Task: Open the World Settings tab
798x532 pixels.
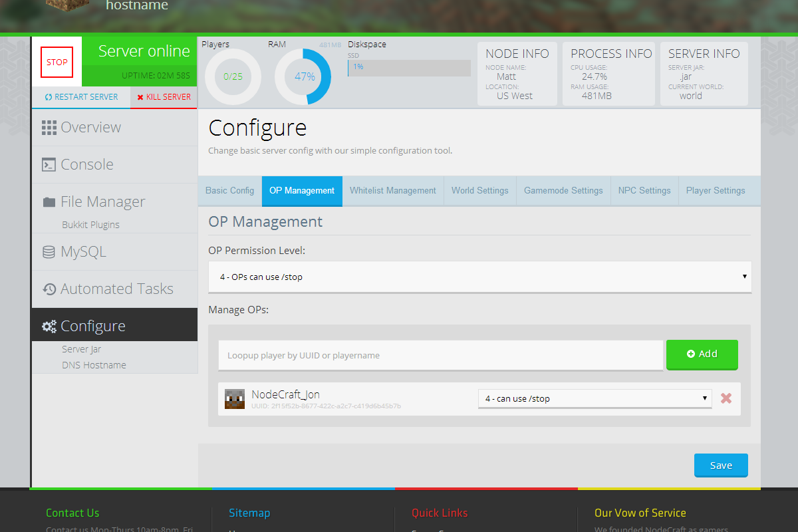Action: tap(479, 191)
